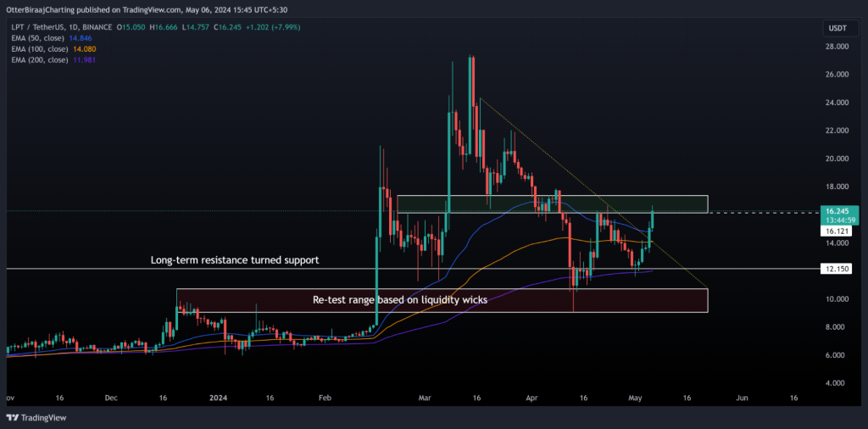868x429 pixels.
Task: Click the May label on the time axis
Action: tap(636, 398)
